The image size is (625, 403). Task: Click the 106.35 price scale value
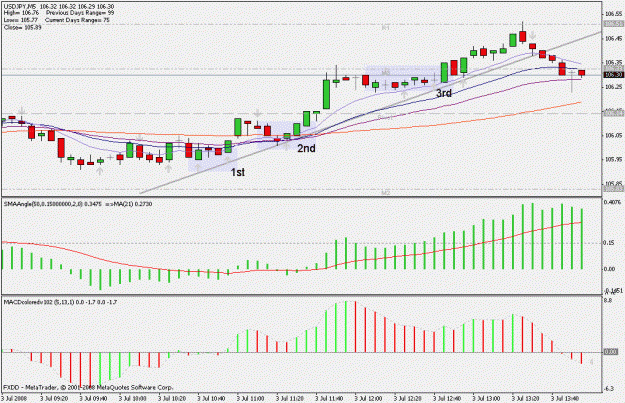(613, 63)
